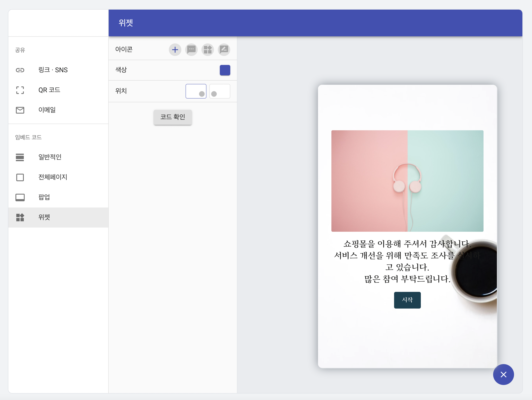Open QR 코드 sharing menu
This screenshot has height=400, width=532.
pyautogui.click(x=58, y=90)
